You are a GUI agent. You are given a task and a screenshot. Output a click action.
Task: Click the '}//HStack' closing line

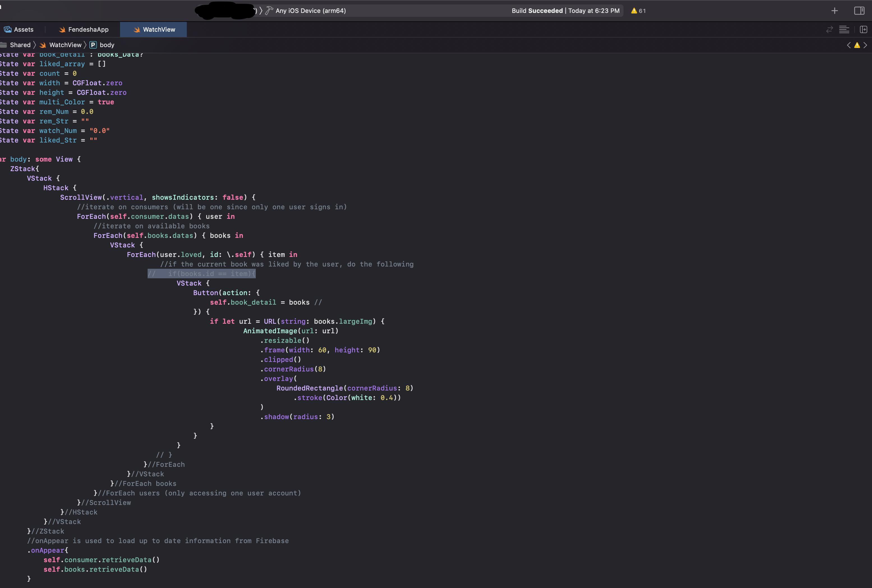79,512
